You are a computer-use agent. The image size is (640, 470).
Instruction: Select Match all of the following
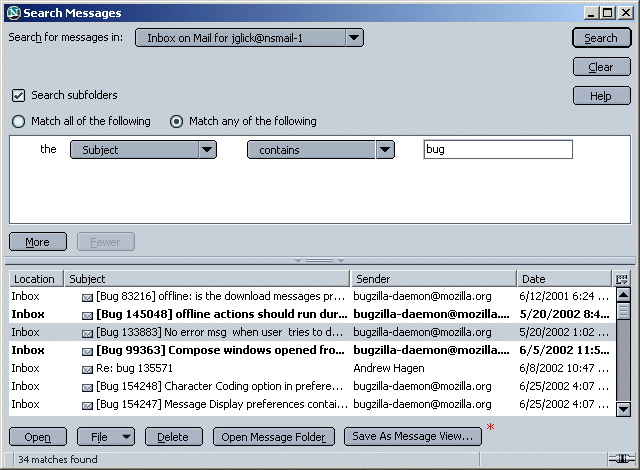[18, 121]
